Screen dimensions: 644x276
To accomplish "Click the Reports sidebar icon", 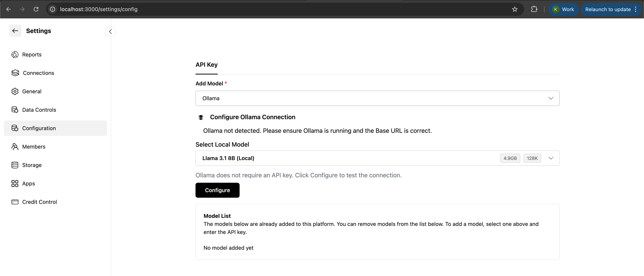I will 15,55.
